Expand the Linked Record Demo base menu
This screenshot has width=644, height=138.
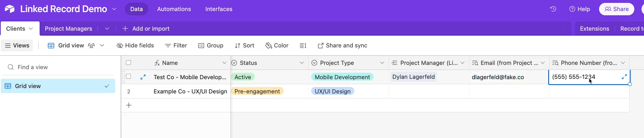114,9
